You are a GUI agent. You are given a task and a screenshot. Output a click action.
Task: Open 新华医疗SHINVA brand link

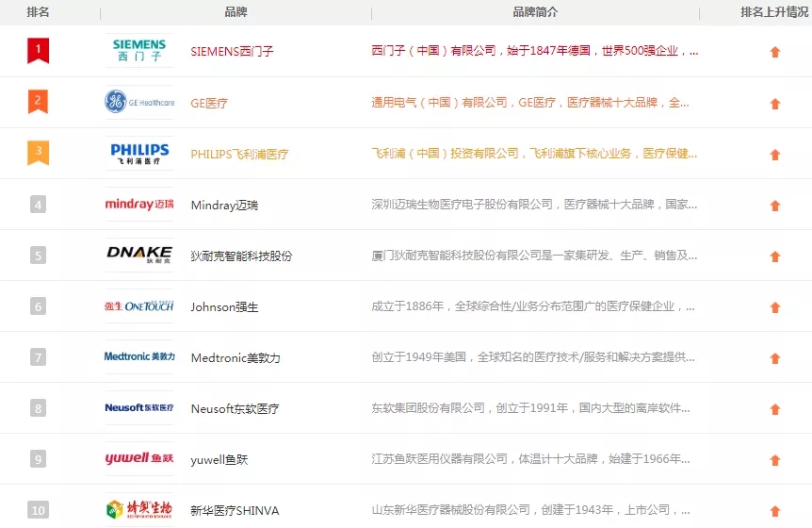point(235,510)
